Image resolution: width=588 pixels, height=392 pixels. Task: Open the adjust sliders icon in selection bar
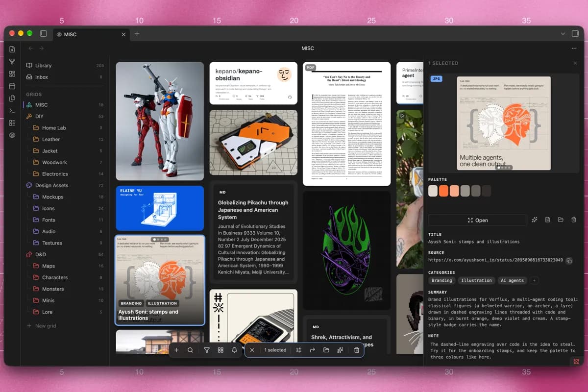[298, 350]
